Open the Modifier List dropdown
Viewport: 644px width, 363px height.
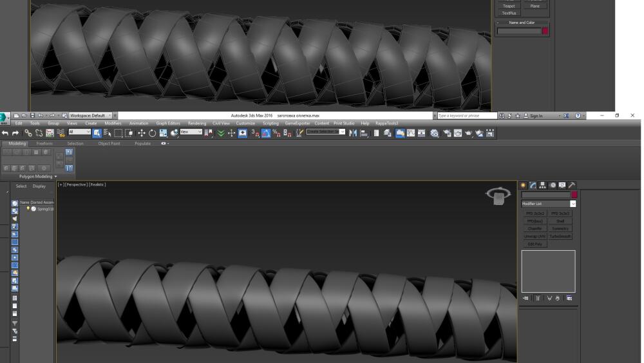549,204
